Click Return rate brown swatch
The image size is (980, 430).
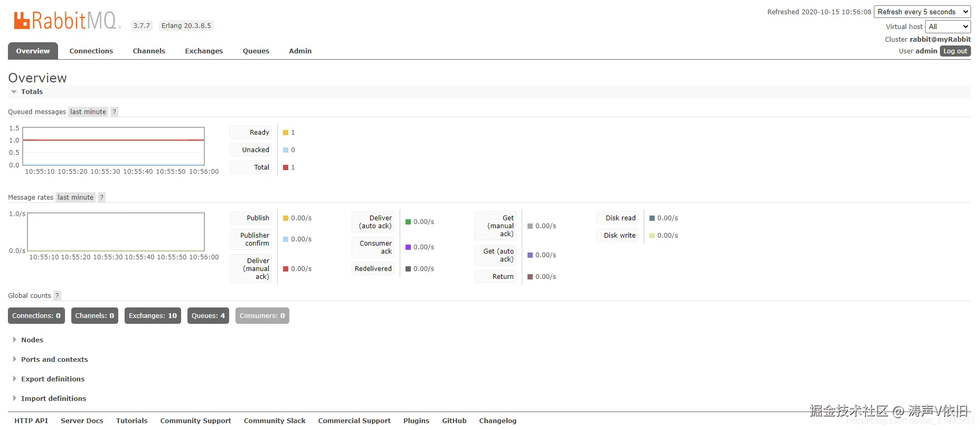[x=530, y=277]
